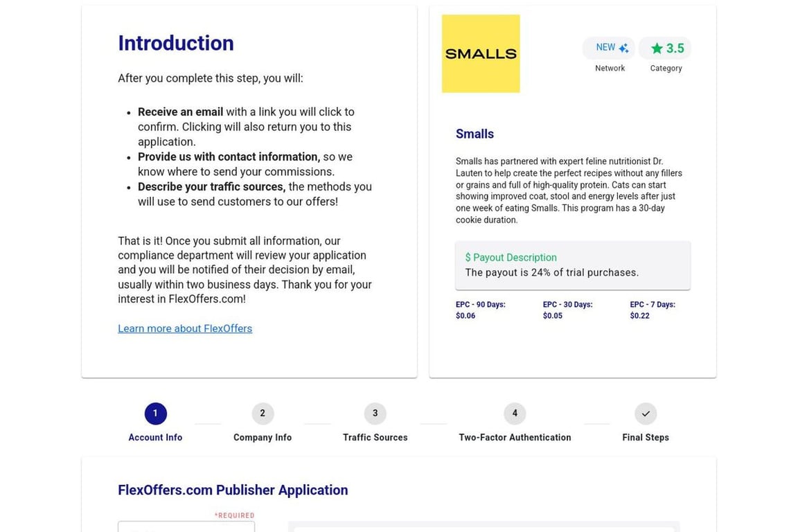
Task: Click the Payout Description card text
Action: click(x=552, y=273)
